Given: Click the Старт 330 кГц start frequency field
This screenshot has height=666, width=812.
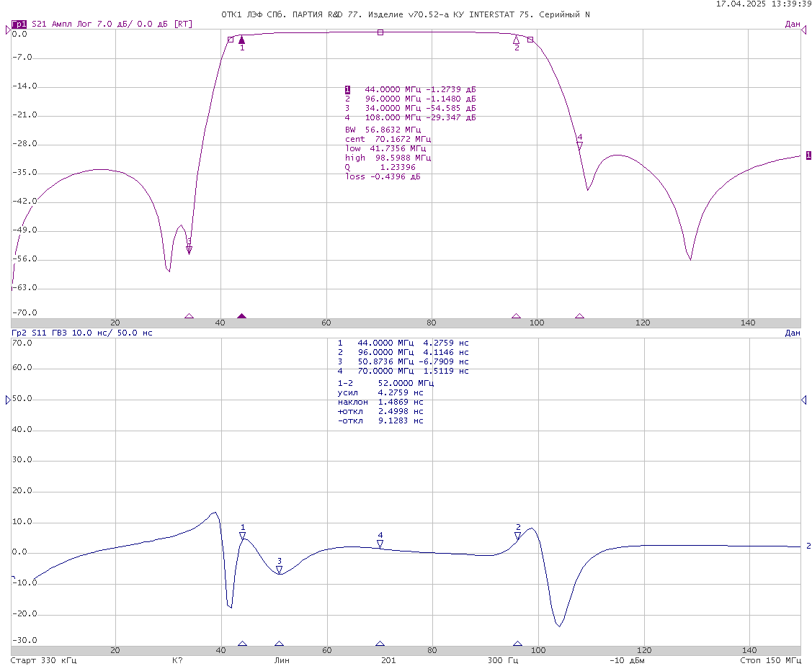Looking at the screenshot, I should point(43,660).
